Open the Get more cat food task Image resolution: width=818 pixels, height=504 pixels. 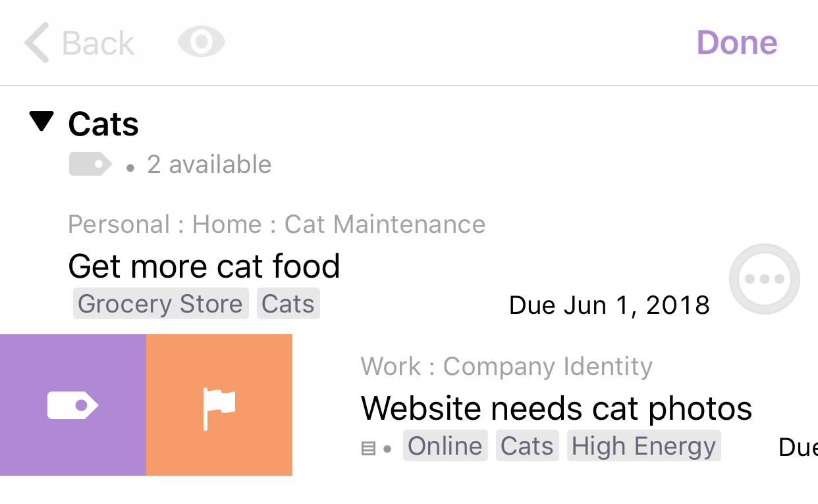coord(204,266)
